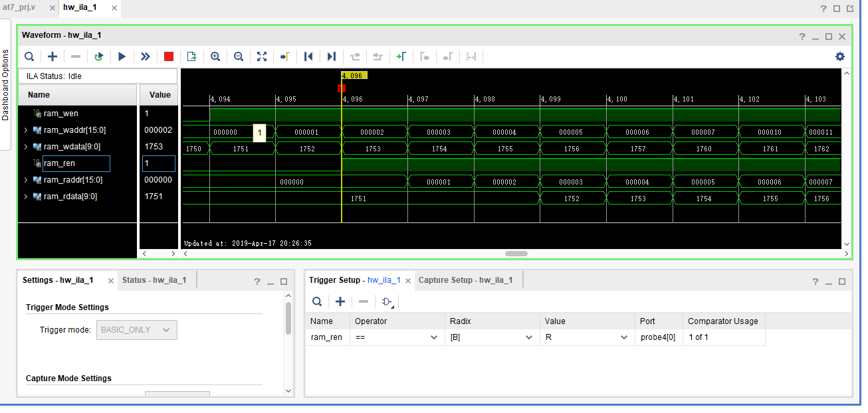
Task: Open waveform settings gear
Action: pos(840,56)
